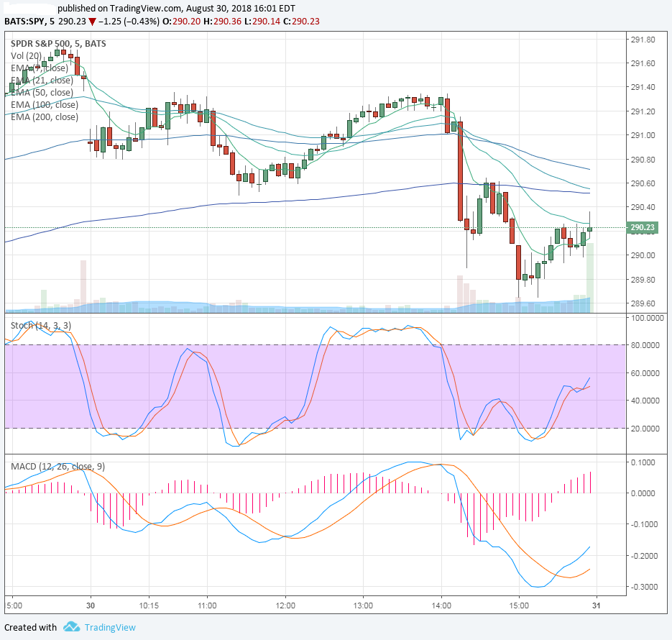Click the 10:15 time axis label
This screenshot has height=640, width=672.
(149, 605)
